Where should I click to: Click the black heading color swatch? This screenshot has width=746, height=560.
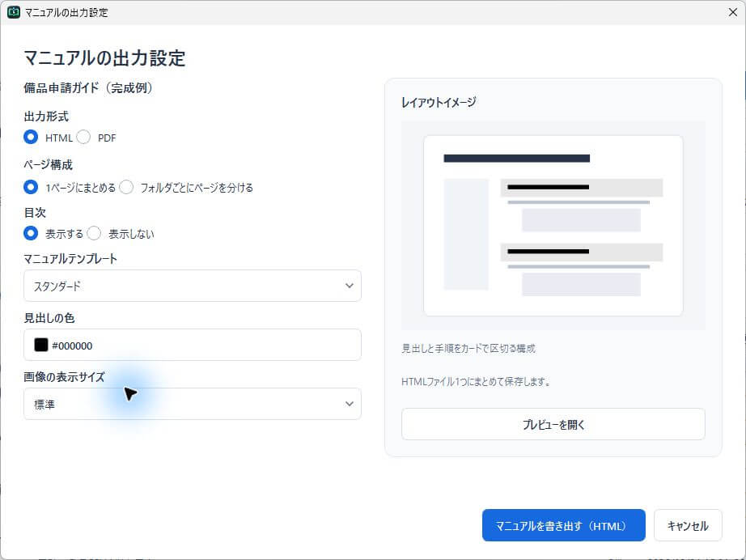(x=41, y=345)
